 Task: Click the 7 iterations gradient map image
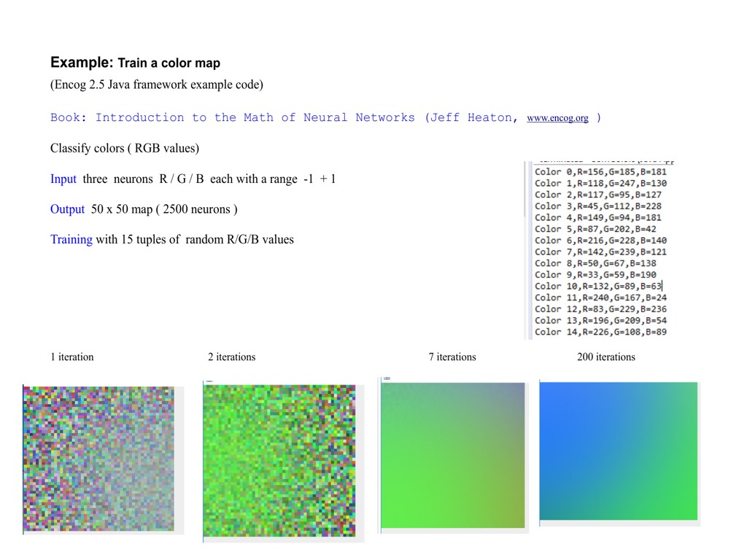[452, 455]
